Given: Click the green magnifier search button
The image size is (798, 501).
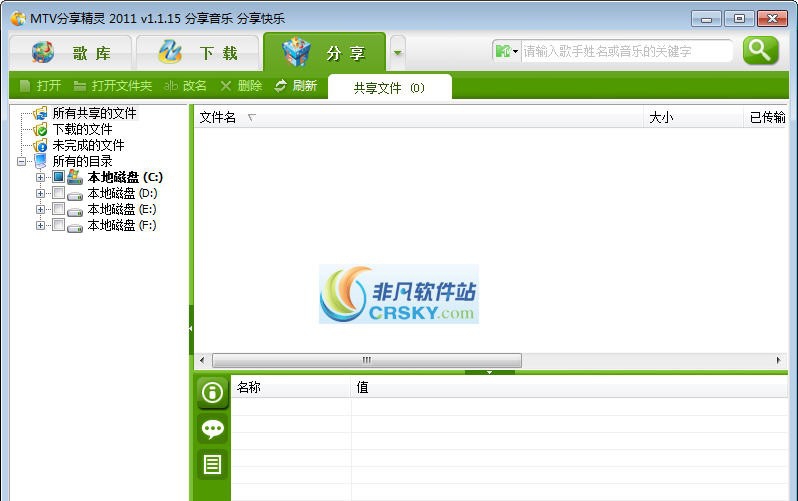Looking at the screenshot, I should (760, 50).
